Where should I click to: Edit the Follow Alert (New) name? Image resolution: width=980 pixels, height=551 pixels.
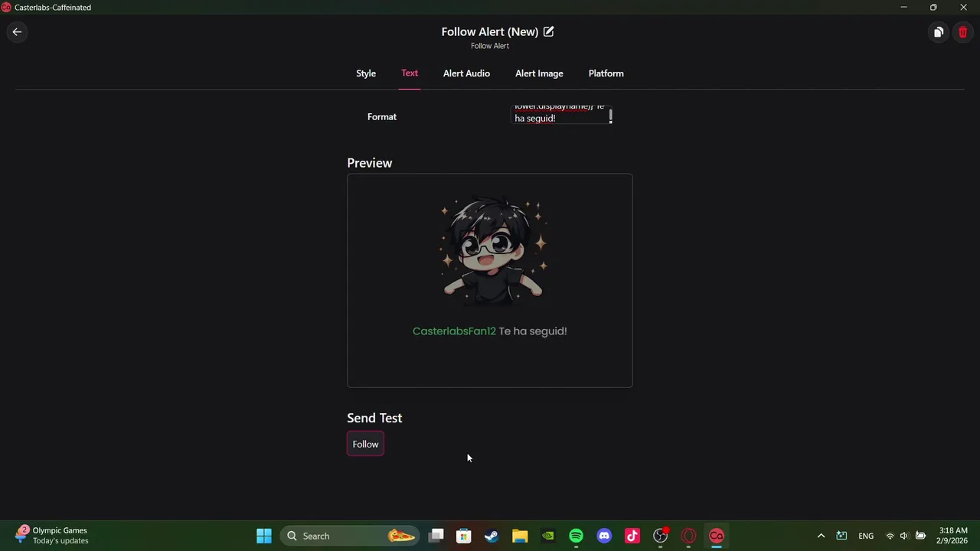click(549, 31)
